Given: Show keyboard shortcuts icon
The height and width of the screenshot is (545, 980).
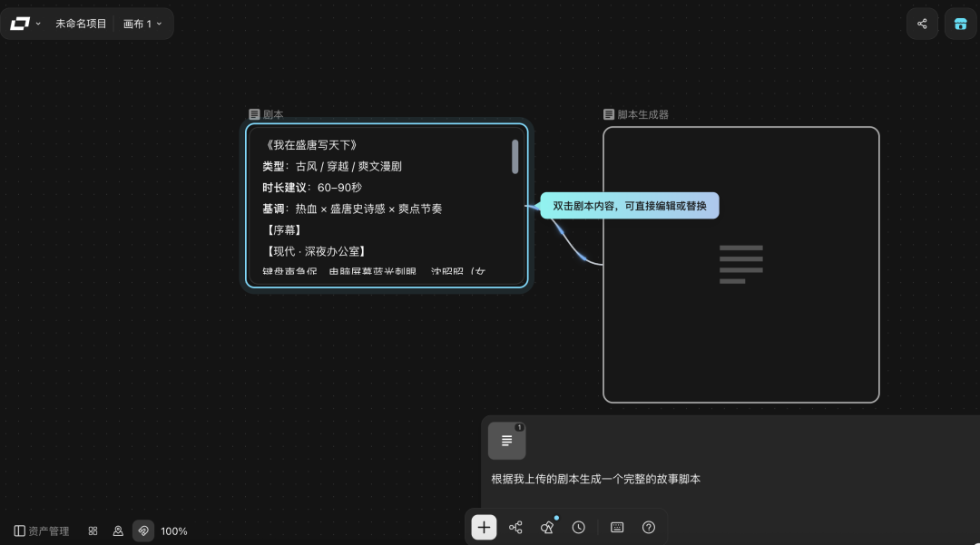Looking at the screenshot, I should (617, 528).
